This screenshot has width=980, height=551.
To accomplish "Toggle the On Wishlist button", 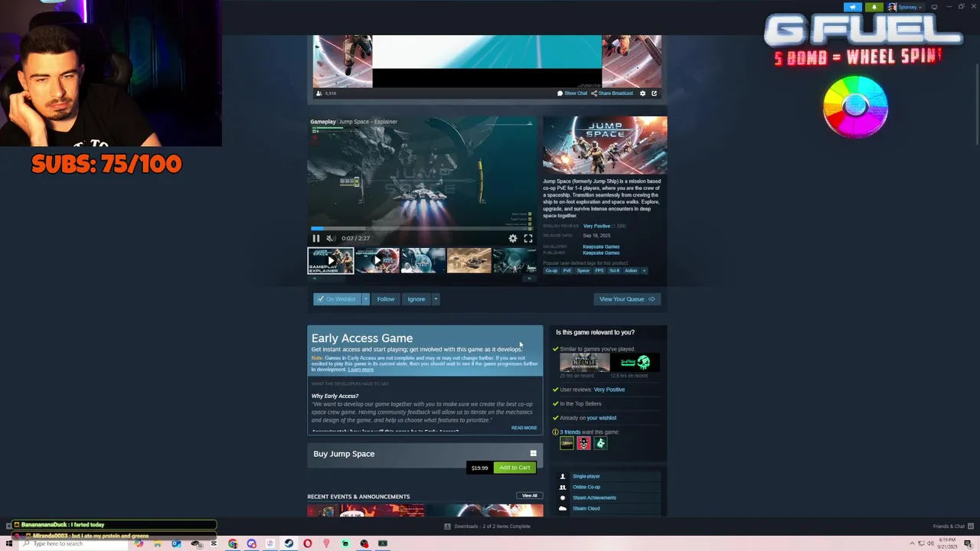I will tap(338, 299).
